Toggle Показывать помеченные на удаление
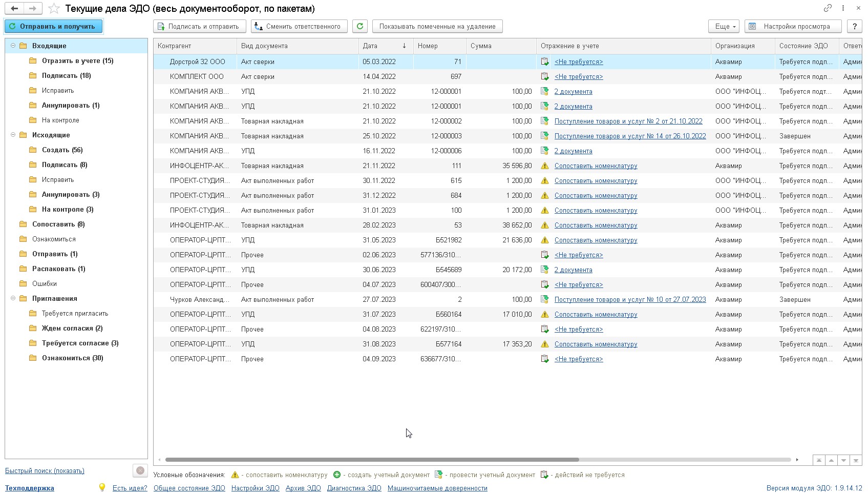This screenshot has width=868, height=493. [x=437, y=26]
